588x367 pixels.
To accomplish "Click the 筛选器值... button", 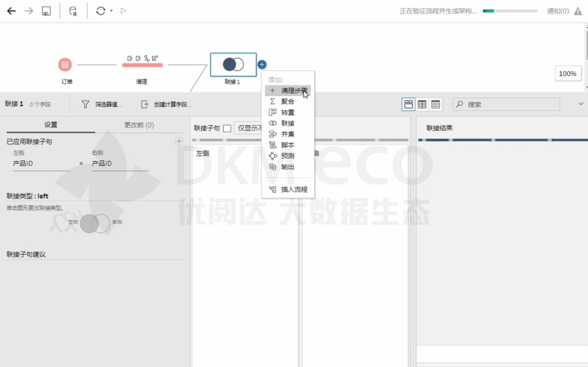I will 102,104.
